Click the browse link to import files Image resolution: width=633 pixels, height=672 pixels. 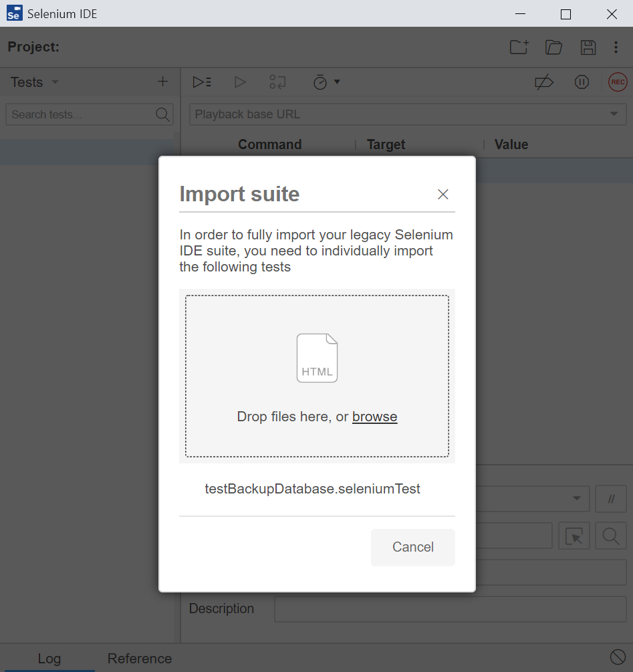374,417
